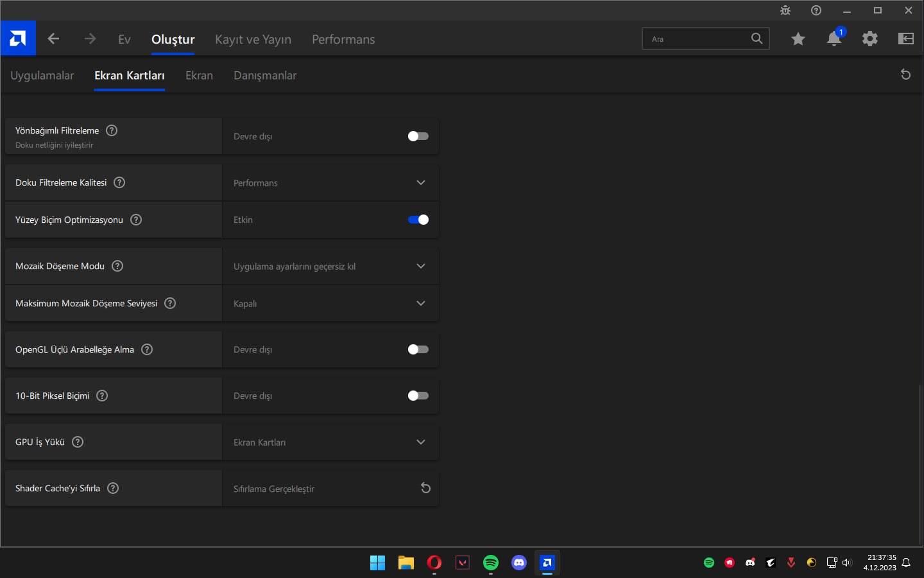This screenshot has width=924, height=578.
Task: Switch to the Performans tab
Action: (343, 39)
